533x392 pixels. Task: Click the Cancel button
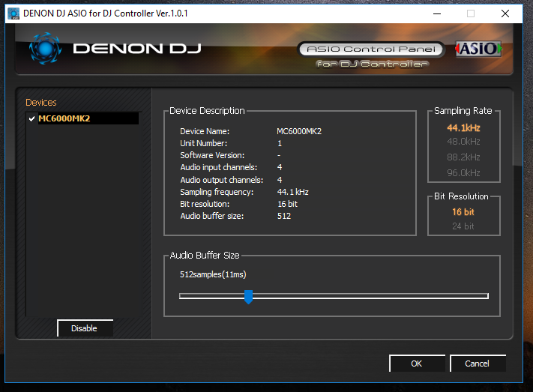pyautogui.click(x=478, y=364)
